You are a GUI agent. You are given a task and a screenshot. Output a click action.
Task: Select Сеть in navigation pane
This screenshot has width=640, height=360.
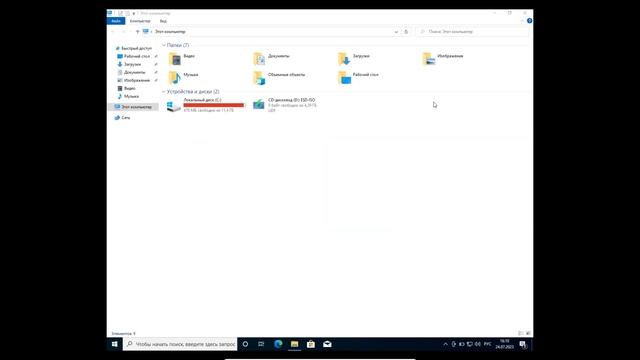[x=122, y=118]
